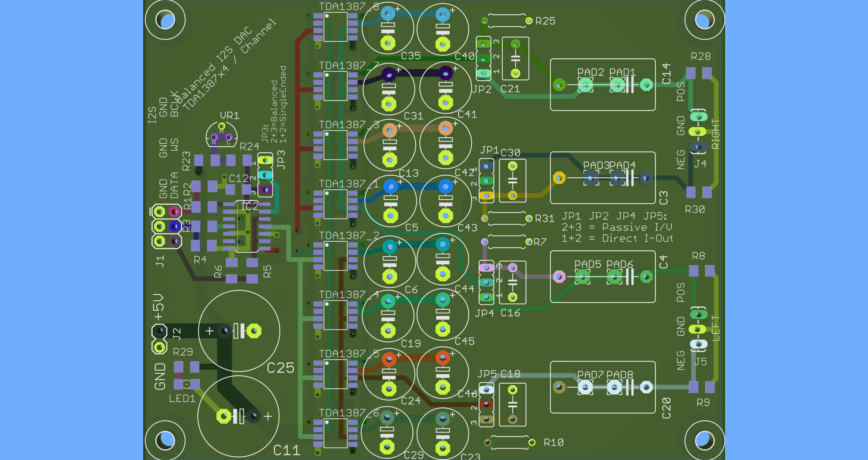
Task: Click the R8 resistor label
Action: point(698,256)
